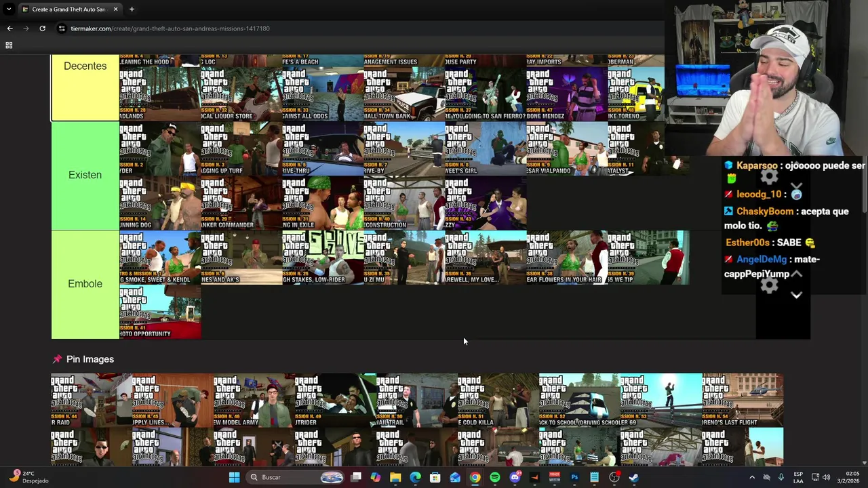
Task: Close the Create a Grand Theft Auto tab
Action: [x=115, y=9]
